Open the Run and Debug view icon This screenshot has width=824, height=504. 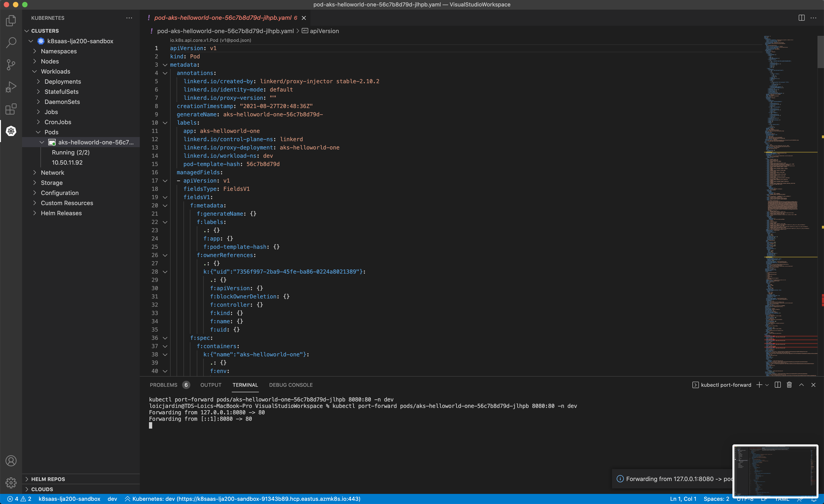click(11, 87)
